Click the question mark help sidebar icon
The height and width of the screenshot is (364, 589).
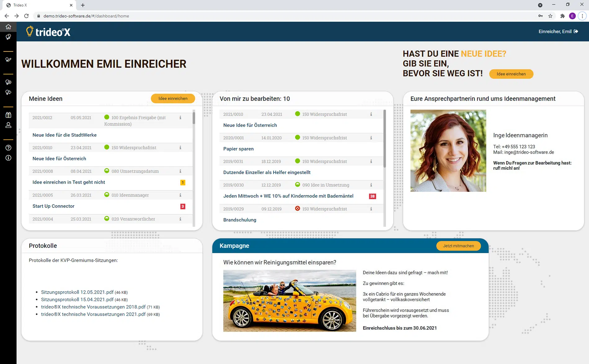click(8, 148)
